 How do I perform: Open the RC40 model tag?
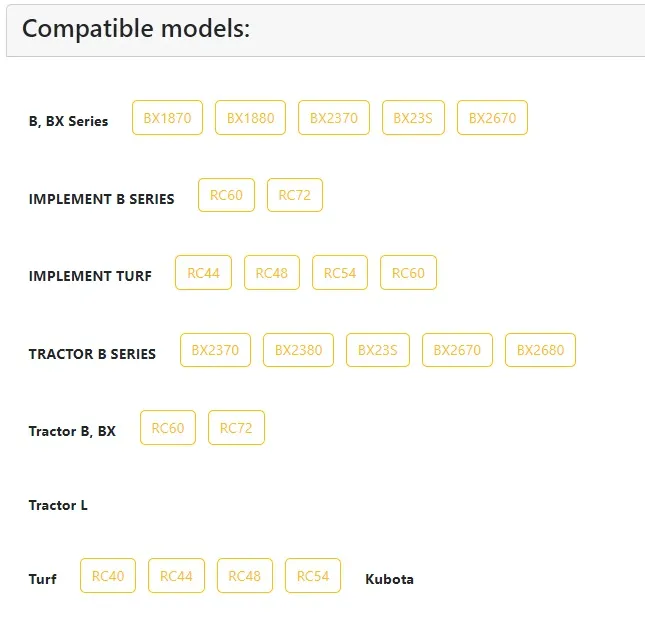(108, 576)
